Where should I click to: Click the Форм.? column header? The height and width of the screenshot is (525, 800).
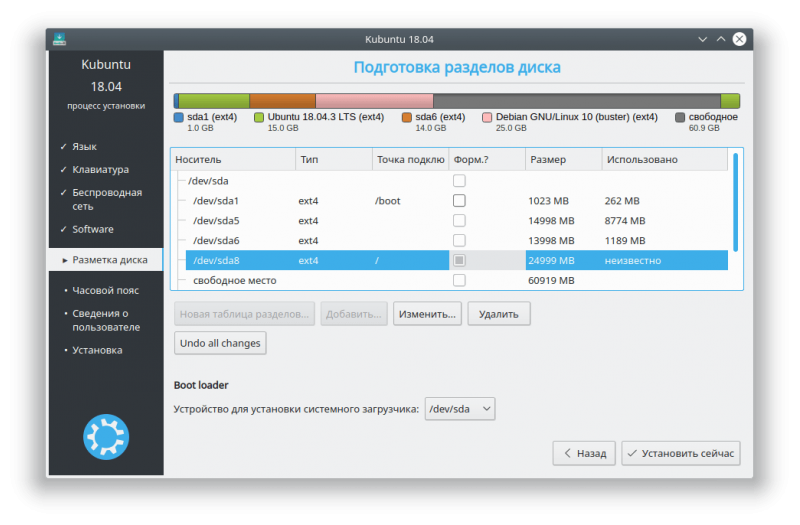pos(487,159)
